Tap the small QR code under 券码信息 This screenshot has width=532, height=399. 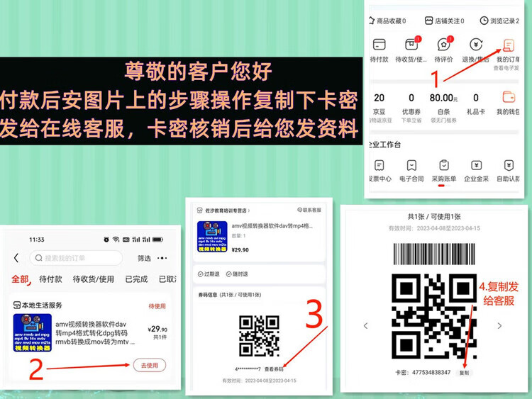click(x=259, y=336)
